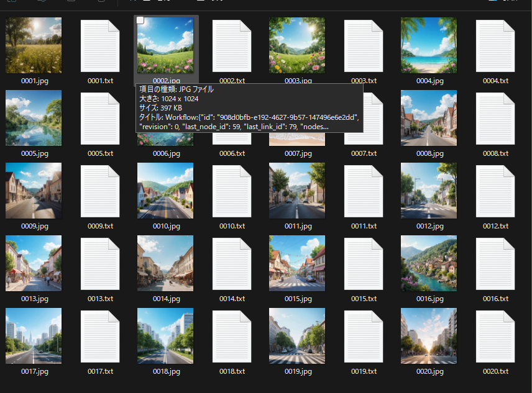Click the 0018.jpg file name label
Image resolution: width=532 pixels, height=393 pixels.
[166, 371]
